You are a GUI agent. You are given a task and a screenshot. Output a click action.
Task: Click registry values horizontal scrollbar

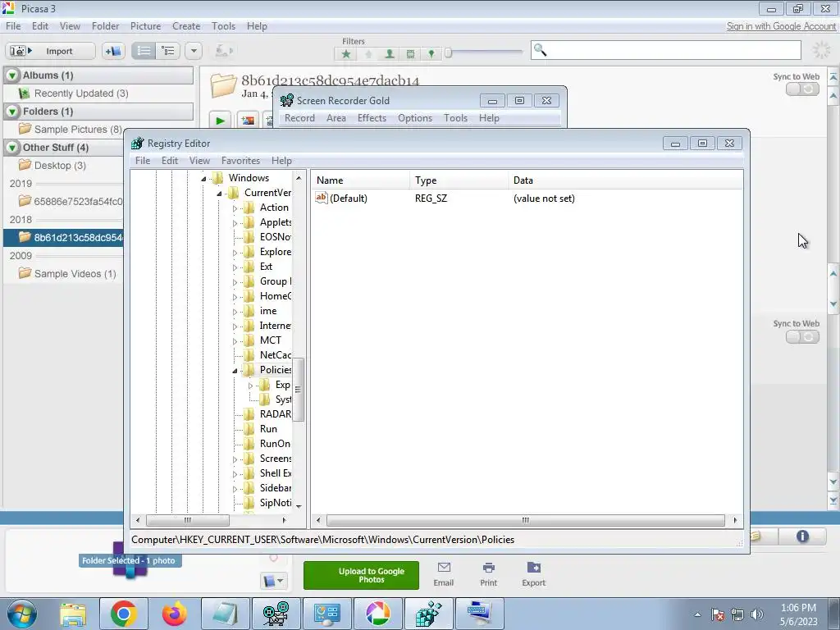coord(526,520)
